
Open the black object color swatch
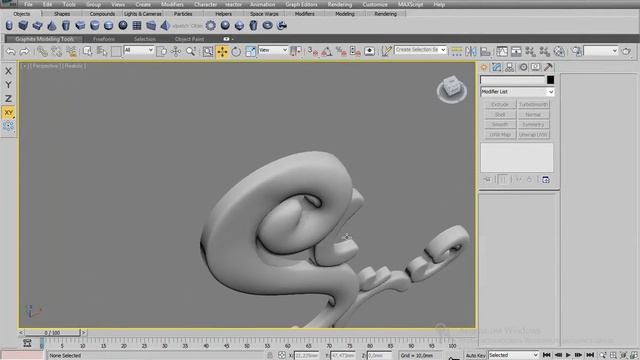click(550, 80)
